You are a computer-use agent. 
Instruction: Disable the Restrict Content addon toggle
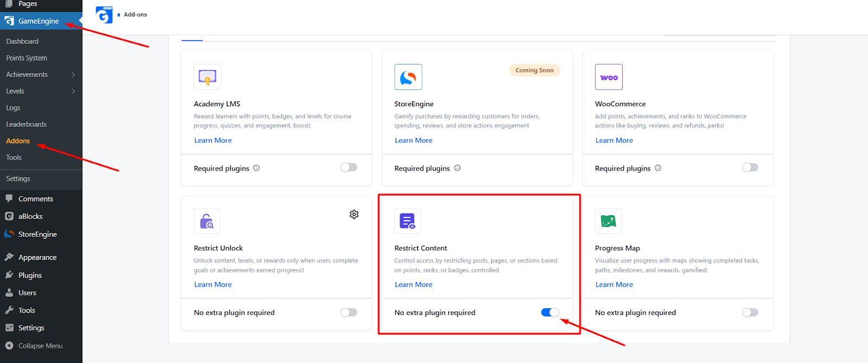(x=550, y=312)
